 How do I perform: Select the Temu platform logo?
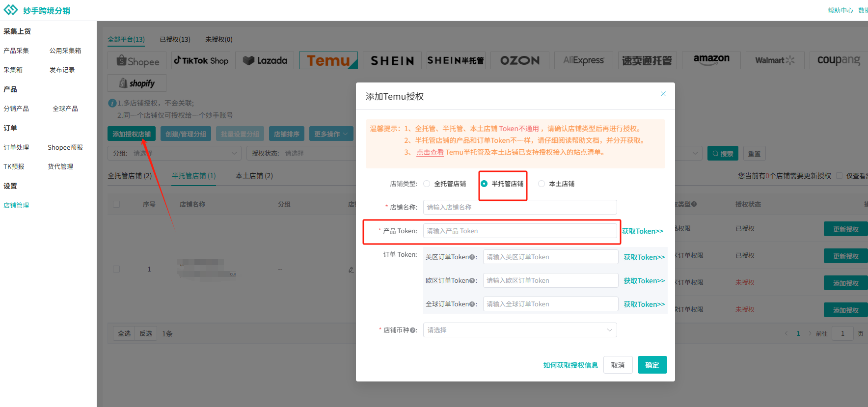click(328, 61)
